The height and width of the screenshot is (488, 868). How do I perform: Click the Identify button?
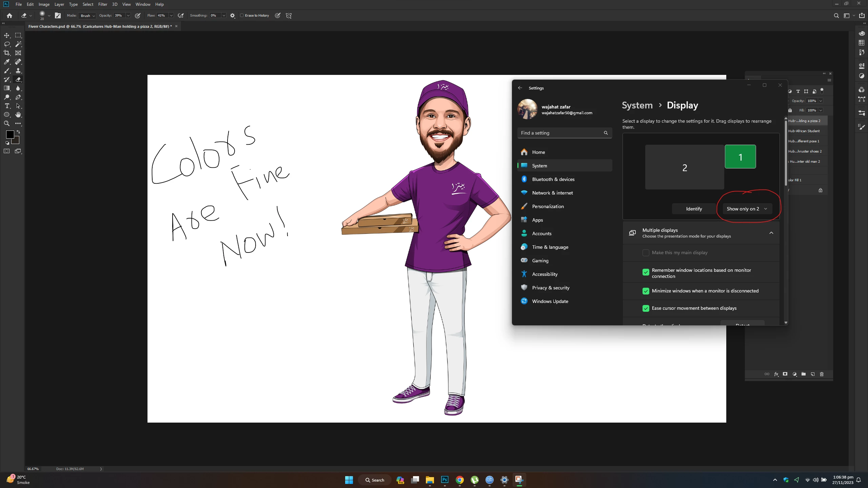[x=694, y=209]
